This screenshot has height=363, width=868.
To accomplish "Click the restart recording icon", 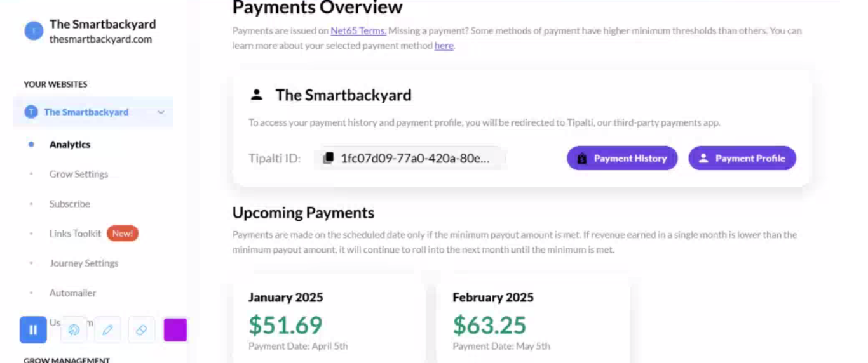I will coord(74,329).
